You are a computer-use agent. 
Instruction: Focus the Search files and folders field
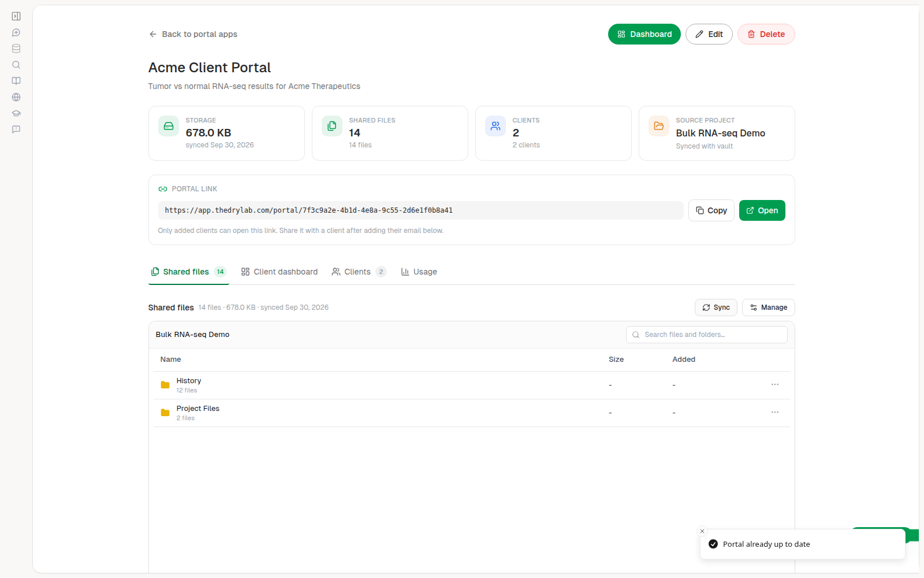pos(707,335)
